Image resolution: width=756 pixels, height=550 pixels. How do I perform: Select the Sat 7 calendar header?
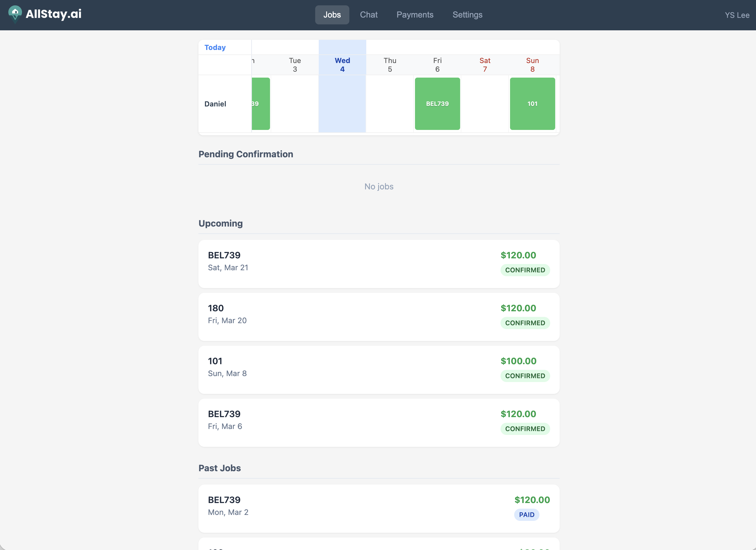click(485, 65)
